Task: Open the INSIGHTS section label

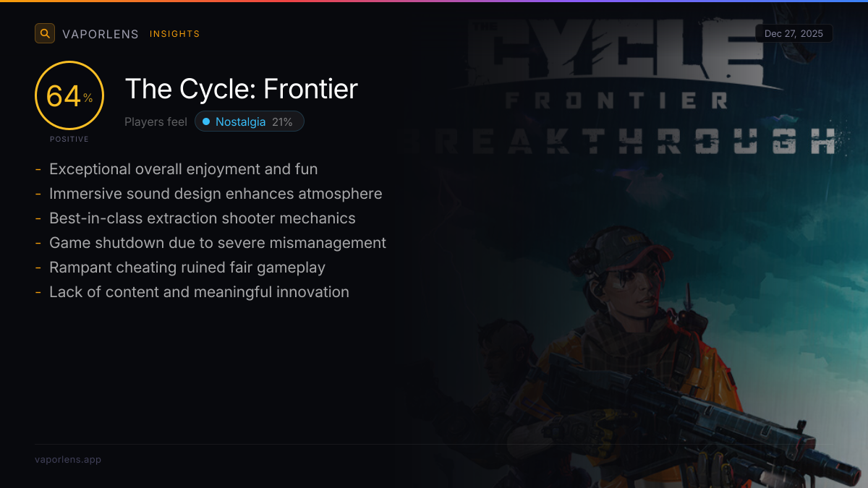Action: [174, 34]
